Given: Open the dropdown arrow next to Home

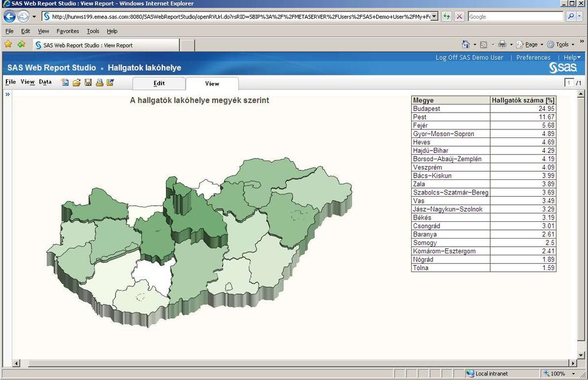Looking at the screenshot, I should coord(475,45).
